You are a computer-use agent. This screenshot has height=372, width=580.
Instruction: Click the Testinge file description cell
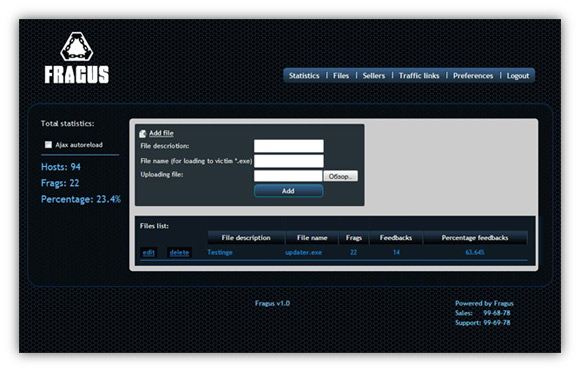[220, 252]
